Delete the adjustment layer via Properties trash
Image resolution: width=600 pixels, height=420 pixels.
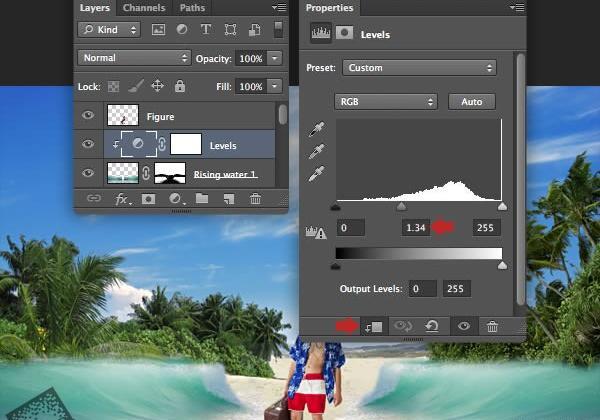(x=492, y=326)
